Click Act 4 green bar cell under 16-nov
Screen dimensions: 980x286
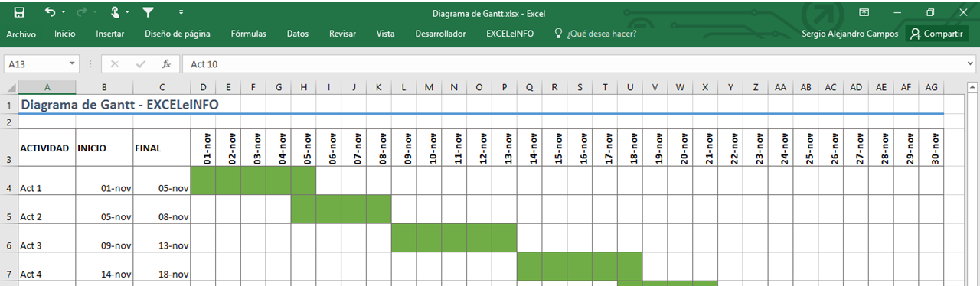coord(580,268)
